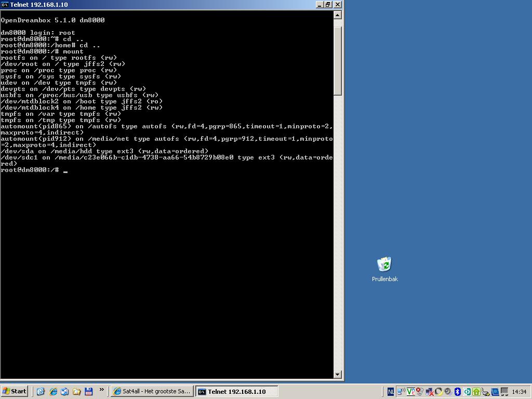Click the phone tray icon with red X
532x399 pixels.
[x=420, y=392]
